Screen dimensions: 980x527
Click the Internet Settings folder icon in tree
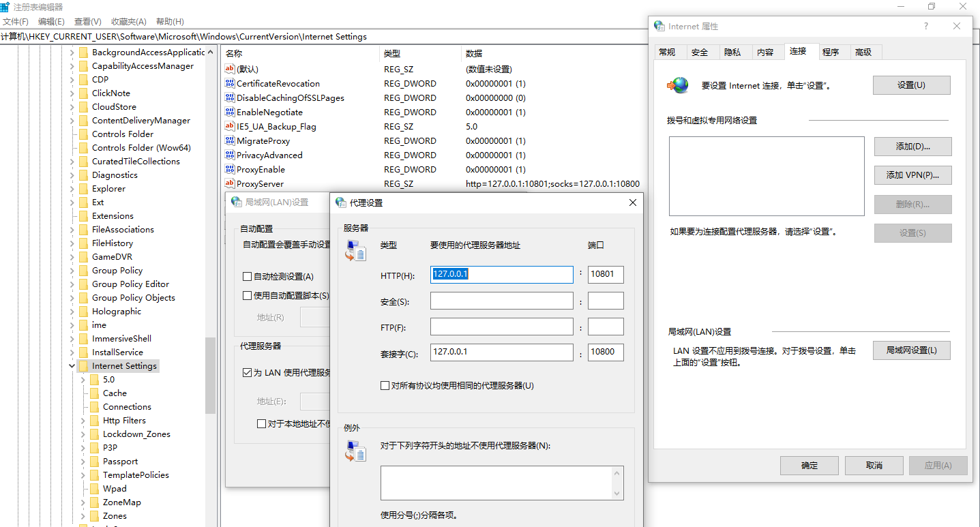click(84, 366)
